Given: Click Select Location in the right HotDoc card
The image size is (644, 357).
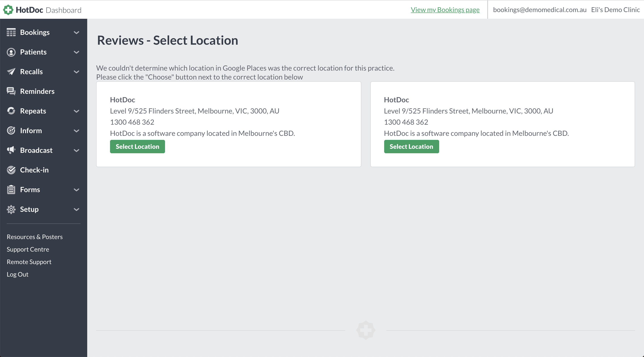Looking at the screenshot, I should (411, 146).
